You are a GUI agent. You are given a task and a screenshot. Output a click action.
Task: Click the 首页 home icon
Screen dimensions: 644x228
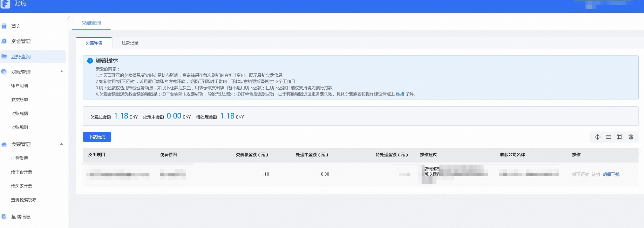4,26
